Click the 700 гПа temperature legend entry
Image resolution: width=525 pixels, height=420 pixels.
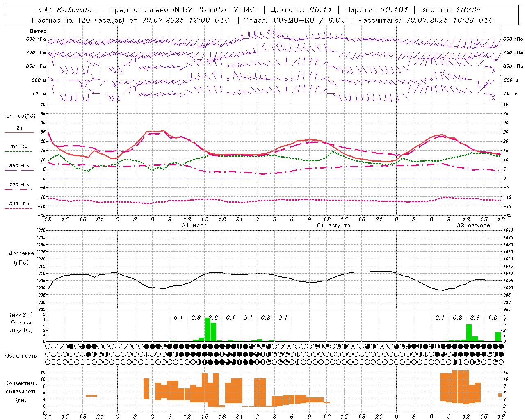coord(19,185)
